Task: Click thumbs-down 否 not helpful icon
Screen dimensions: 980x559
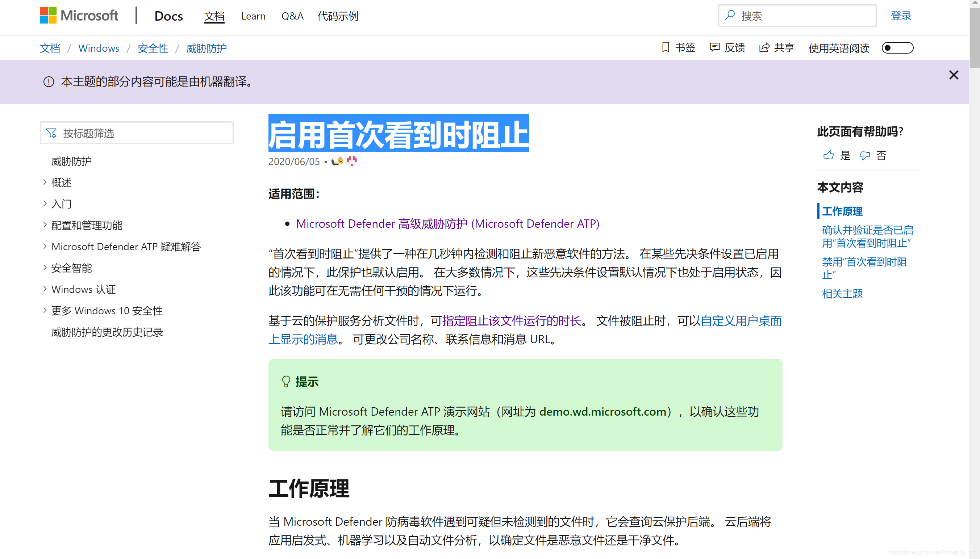Action: point(864,155)
